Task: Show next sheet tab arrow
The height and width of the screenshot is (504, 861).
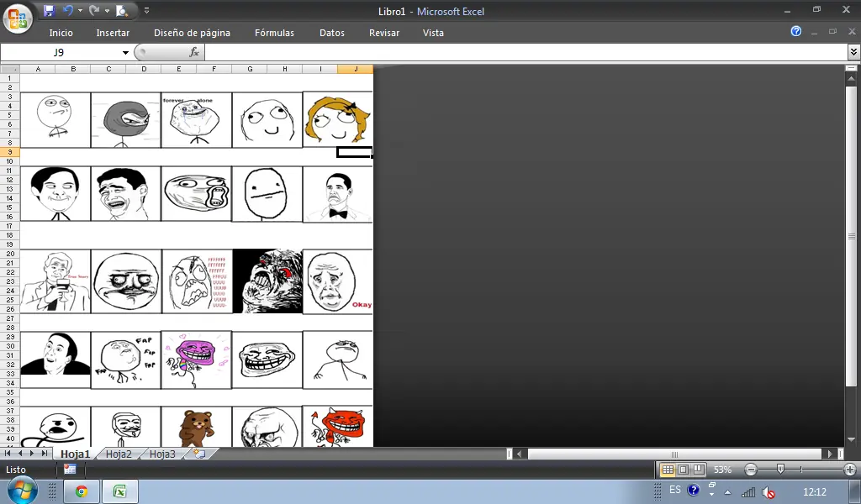Action: (32, 454)
